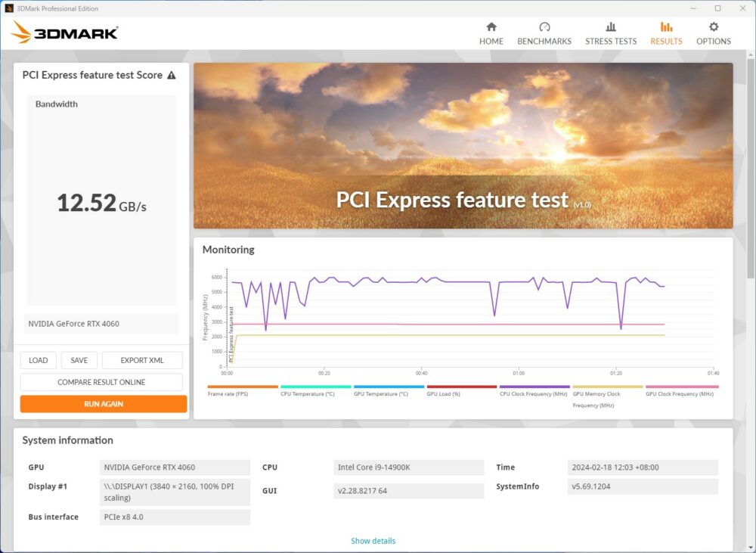Click the warning triangle beside the score title
This screenshot has width=756, height=553.
[x=172, y=75]
